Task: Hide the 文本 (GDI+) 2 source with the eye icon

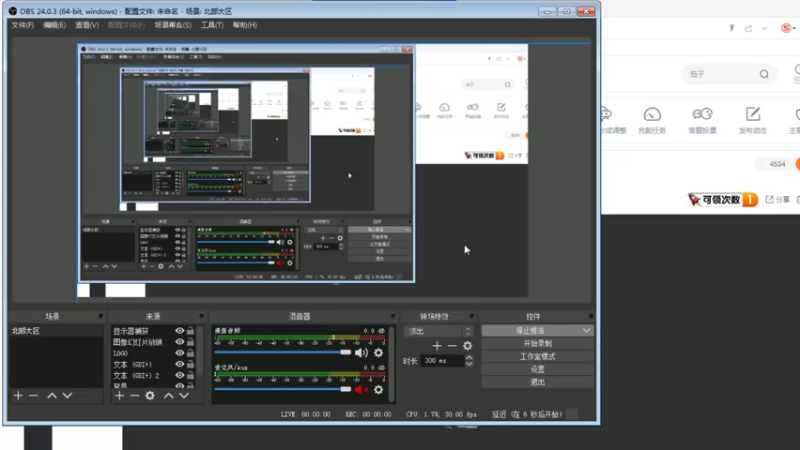Action: [180, 376]
